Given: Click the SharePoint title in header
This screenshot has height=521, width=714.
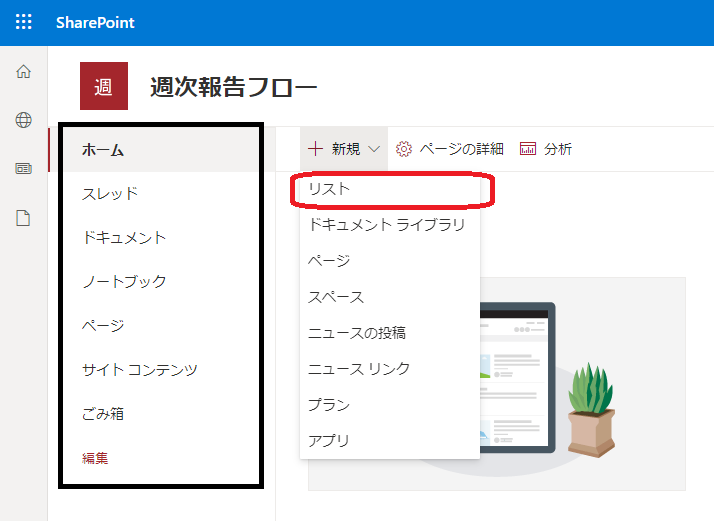Looking at the screenshot, I should point(95,22).
